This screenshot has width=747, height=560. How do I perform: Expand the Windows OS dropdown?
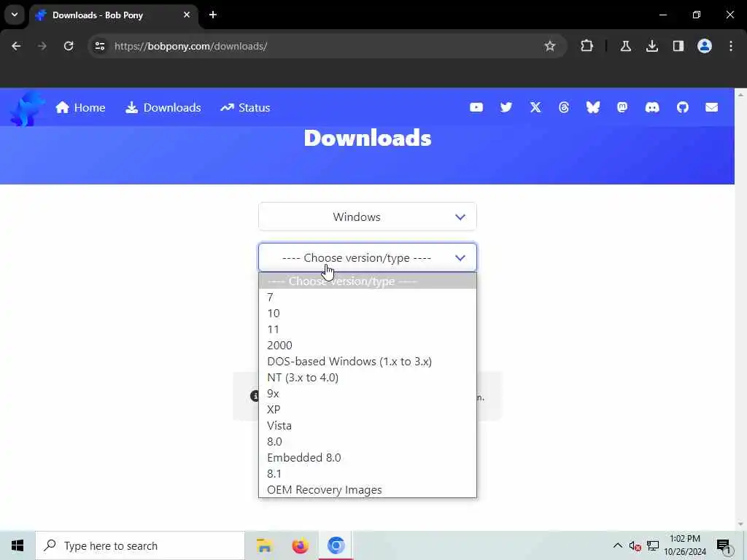(x=368, y=217)
